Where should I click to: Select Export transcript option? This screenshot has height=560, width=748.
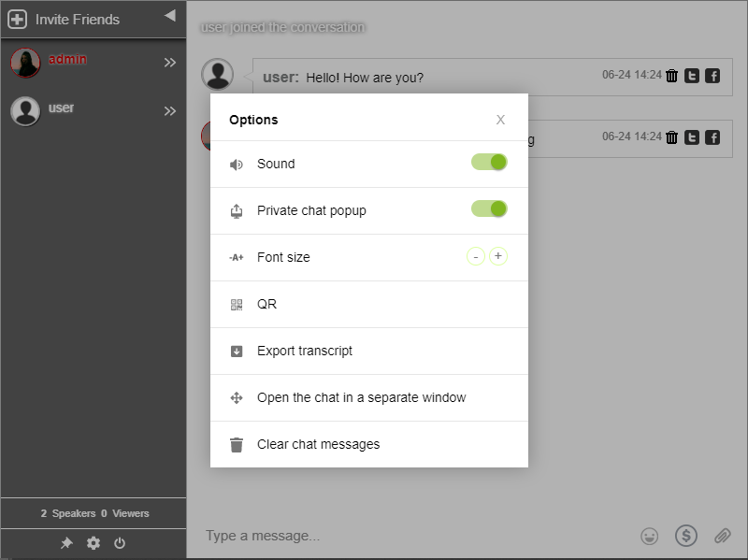369,352
